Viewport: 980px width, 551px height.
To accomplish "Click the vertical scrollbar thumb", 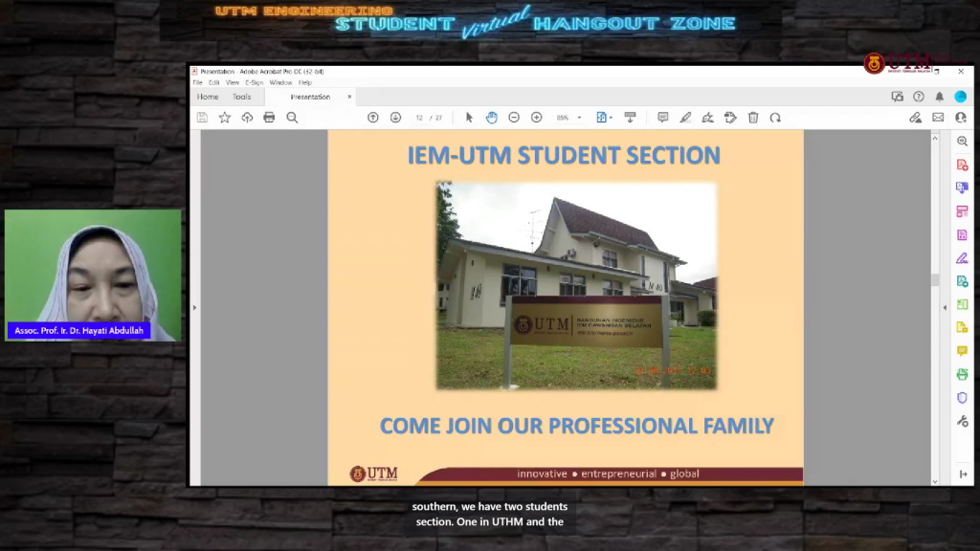I will (936, 279).
